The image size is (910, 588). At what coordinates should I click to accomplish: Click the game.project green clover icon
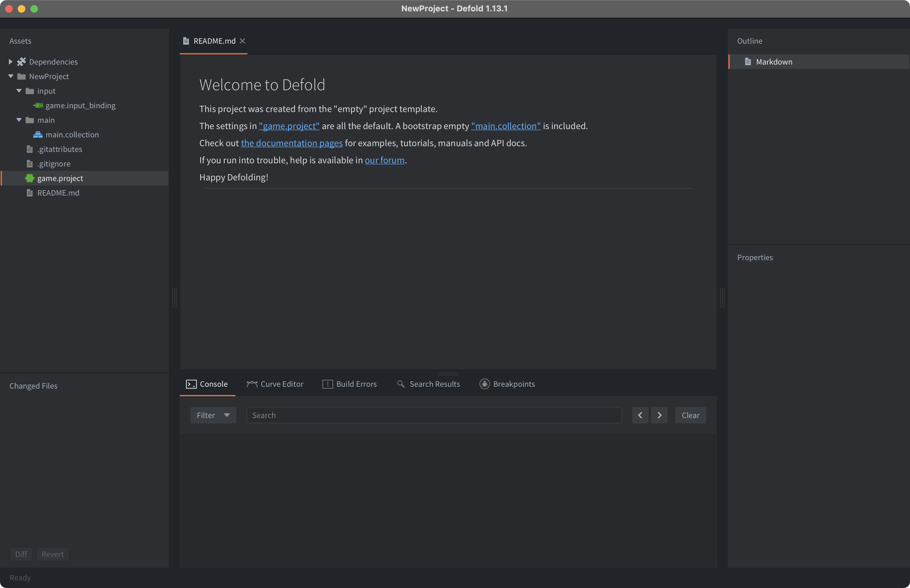tap(30, 178)
